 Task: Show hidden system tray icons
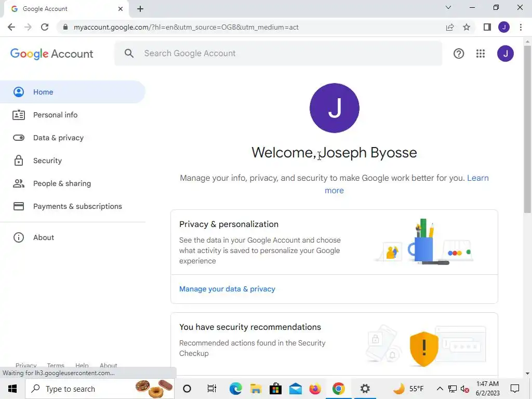pos(440,389)
